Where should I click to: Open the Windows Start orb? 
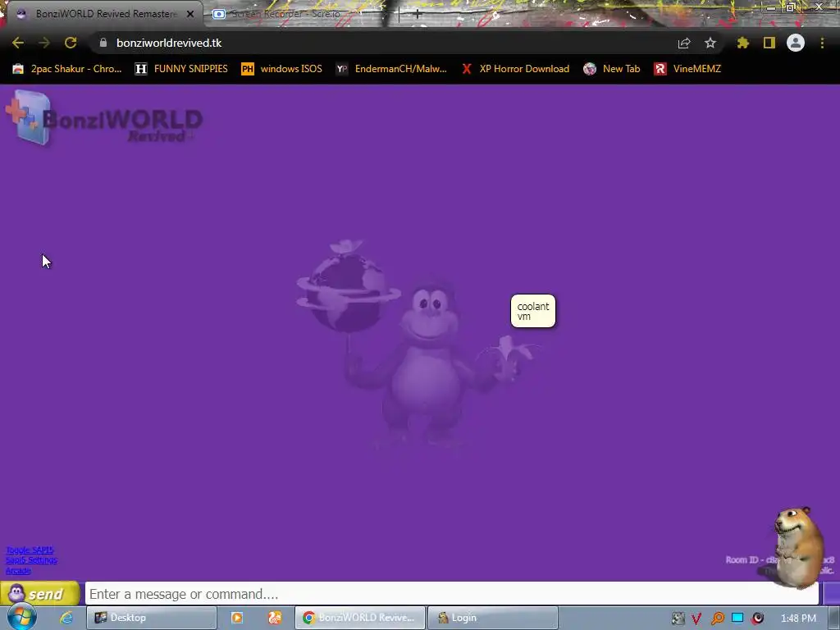point(22,617)
